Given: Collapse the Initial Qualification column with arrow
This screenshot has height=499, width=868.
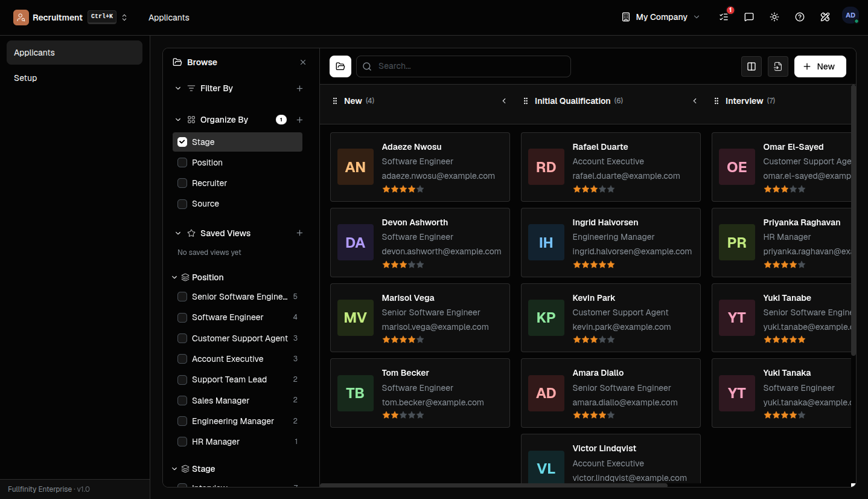Looking at the screenshot, I should tap(695, 101).
